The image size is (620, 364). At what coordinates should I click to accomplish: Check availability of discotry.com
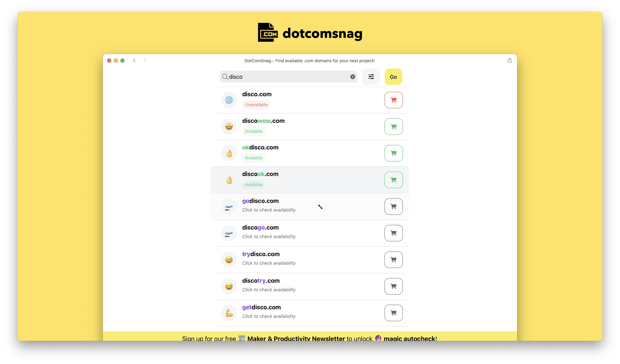(269, 290)
